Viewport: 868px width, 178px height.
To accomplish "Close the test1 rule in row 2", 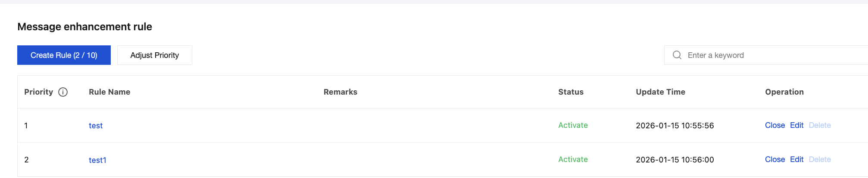I will (774, 159).
